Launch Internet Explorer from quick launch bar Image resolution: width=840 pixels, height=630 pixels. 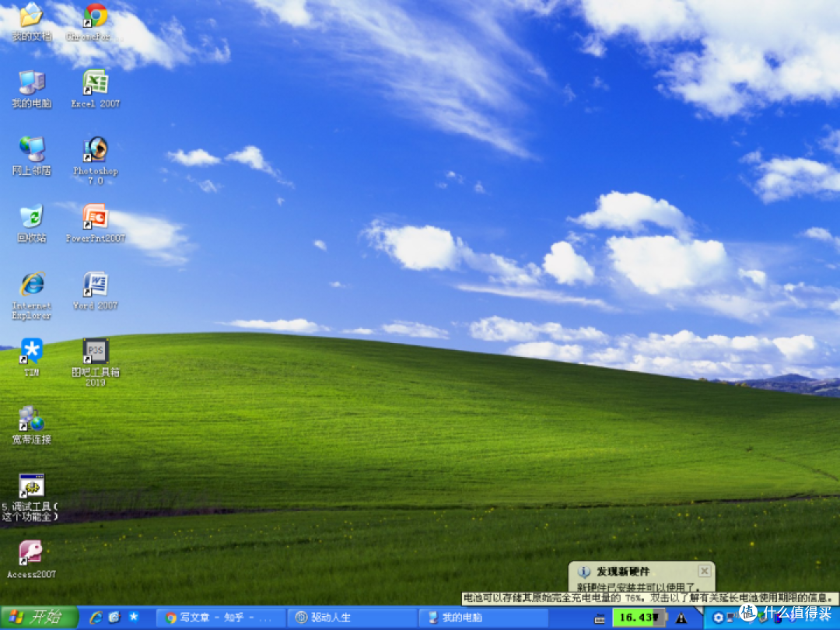[96, 618]
